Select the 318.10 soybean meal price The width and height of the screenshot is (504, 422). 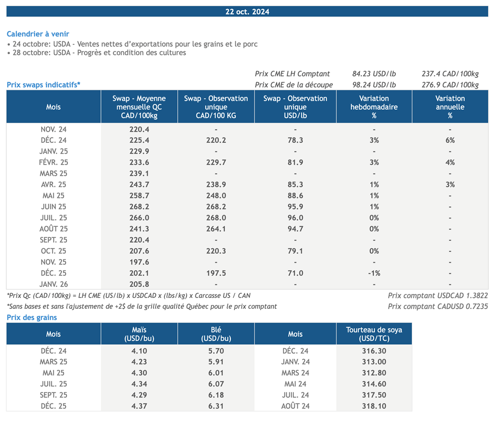click(x=374, y=406)
